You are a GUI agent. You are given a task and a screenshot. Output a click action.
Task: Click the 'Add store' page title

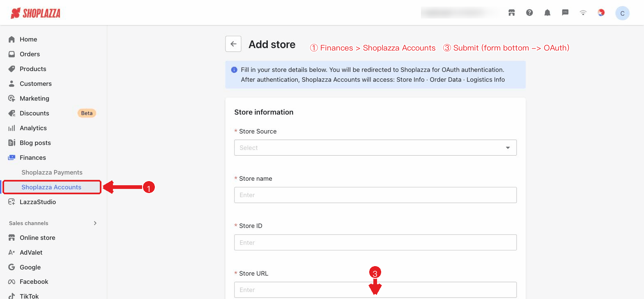click(x=272, y=44)
